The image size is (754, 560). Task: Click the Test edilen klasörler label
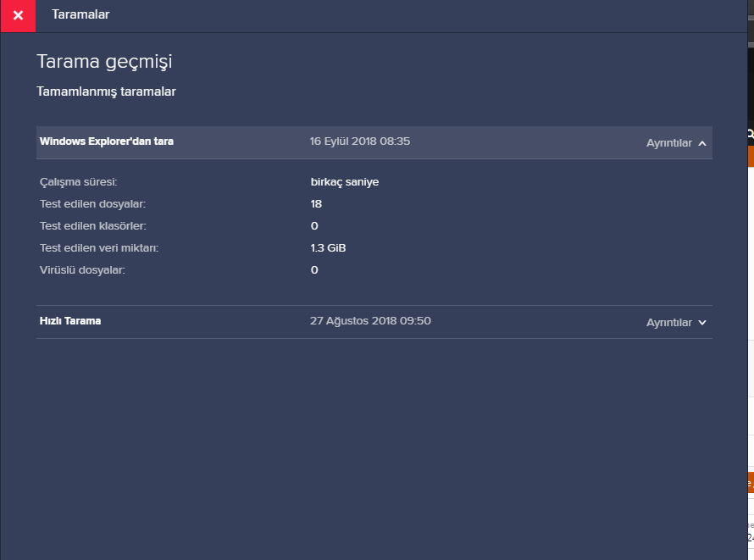click(94, 226)
